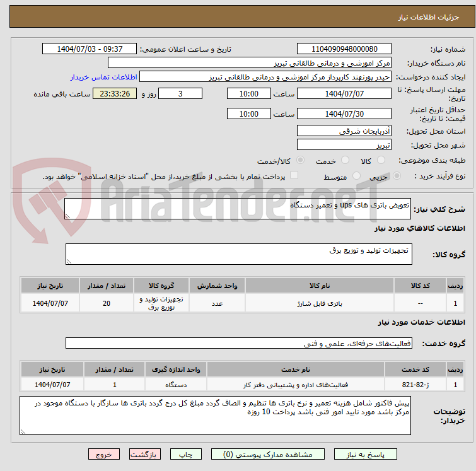Toggle the اسناد خزانه اسلامی payment checkbox
476x471 pixels.
294,175
